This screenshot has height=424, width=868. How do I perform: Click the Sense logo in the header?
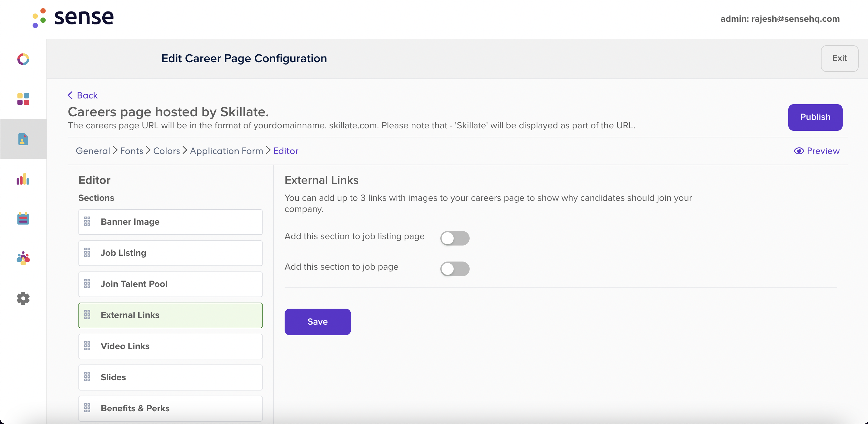pos(73,18)
